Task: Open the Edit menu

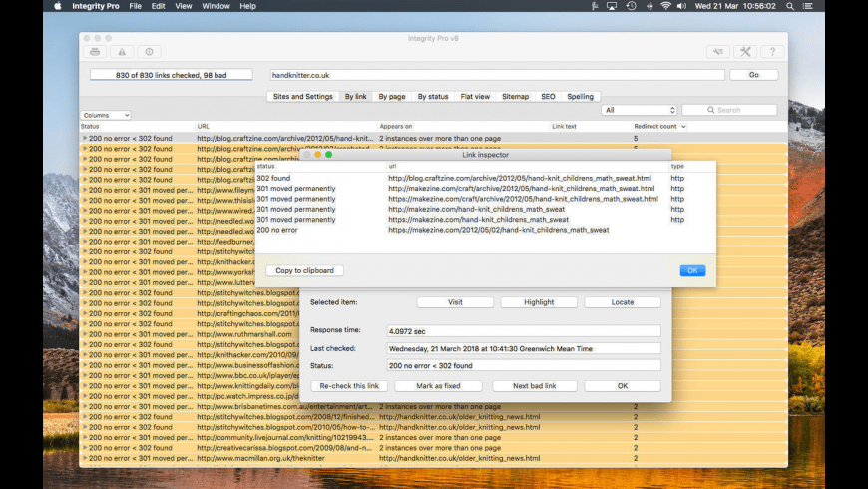Action: 158,6
